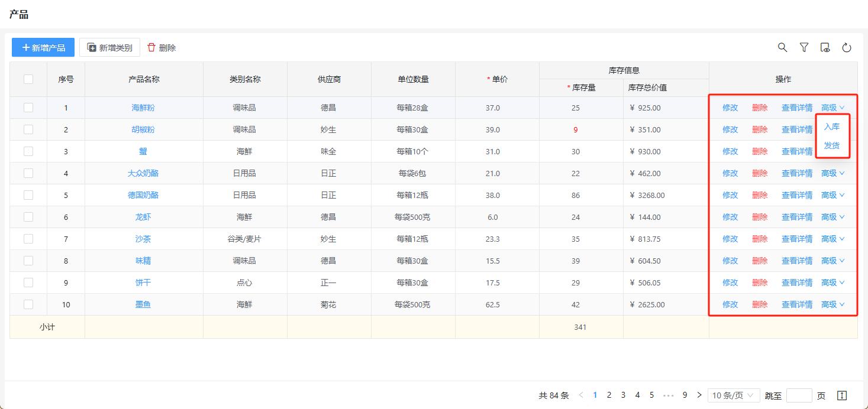This screenshot has width=868, height=409.
Task: Click the column visibility settings icon
Action: click(x=825, y=48)
